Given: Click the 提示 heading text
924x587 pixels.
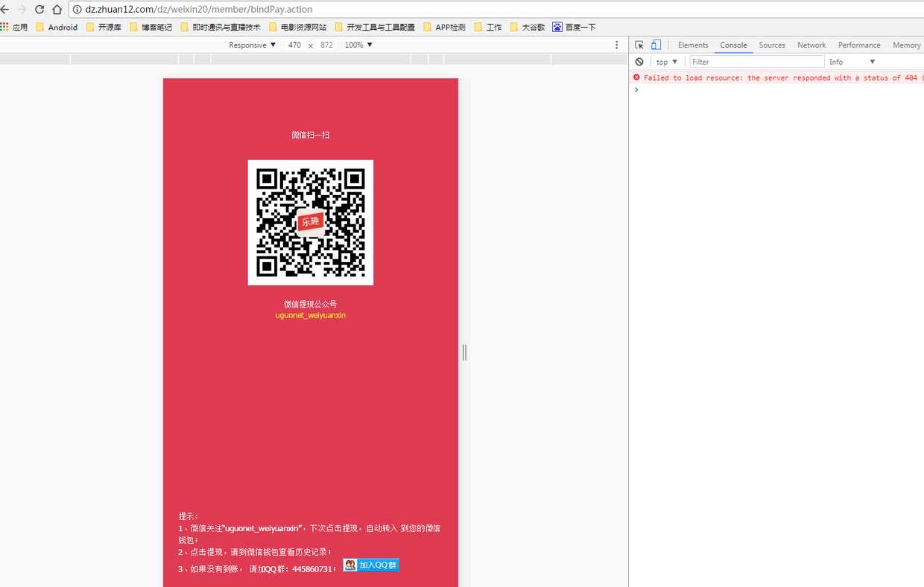Looking at the screenshot, I should point(189,516).
